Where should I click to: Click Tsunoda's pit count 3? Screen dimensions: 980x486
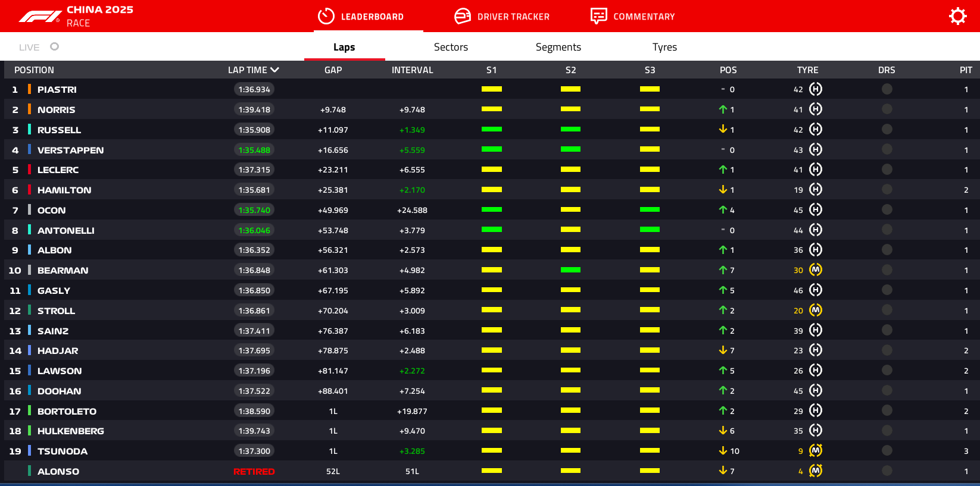click(x=966, y=451)
